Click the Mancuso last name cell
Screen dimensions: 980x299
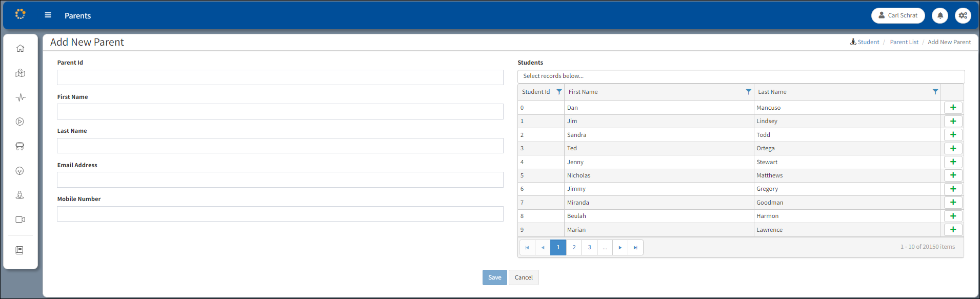848,108
